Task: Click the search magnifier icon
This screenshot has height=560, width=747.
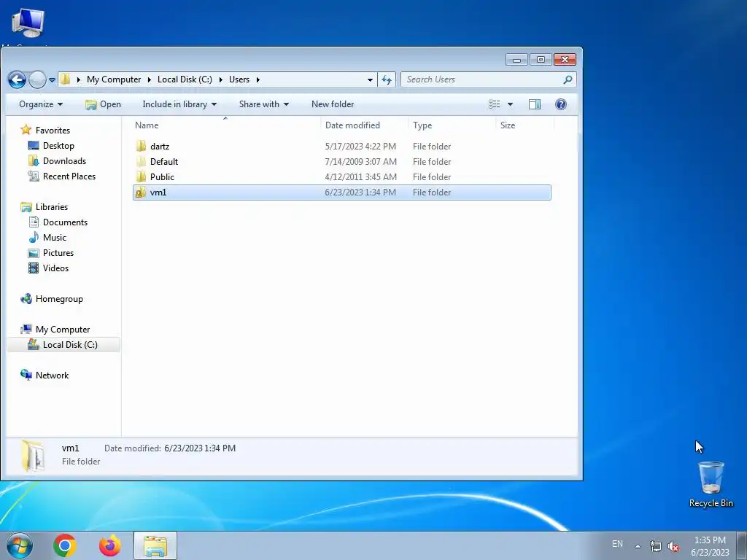Action: (x=568, y=79)
